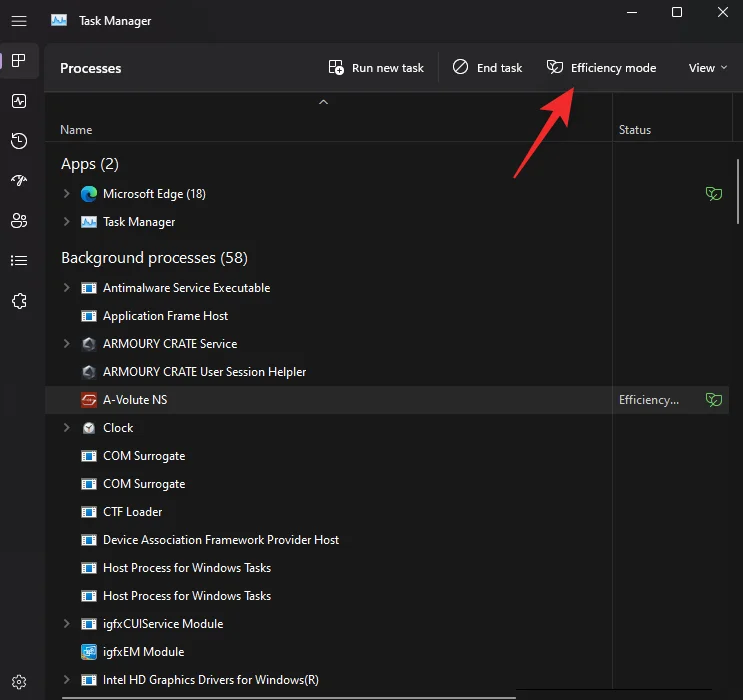This screenshot has width=743, height=700.
Task: Sort by the Status column header
Action: point(634,130)
